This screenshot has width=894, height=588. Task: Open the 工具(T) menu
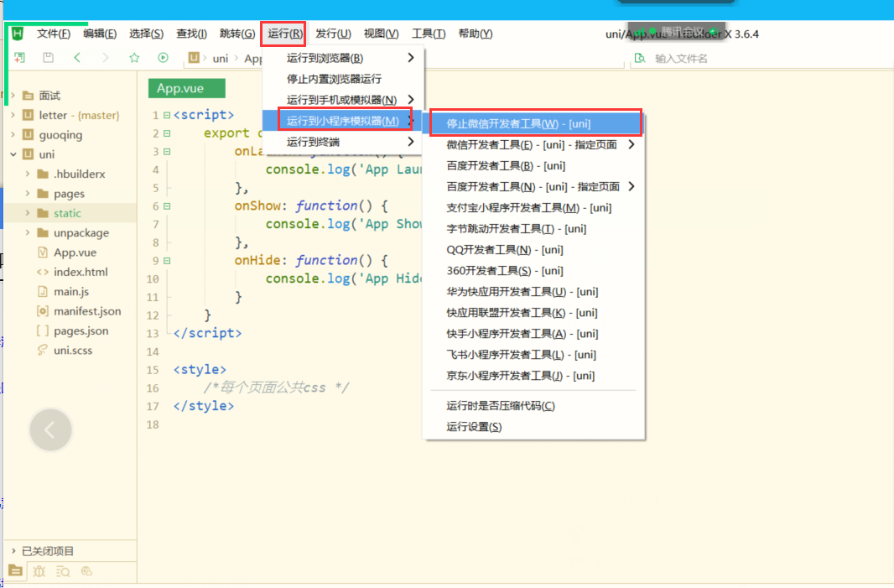(429, 34)
